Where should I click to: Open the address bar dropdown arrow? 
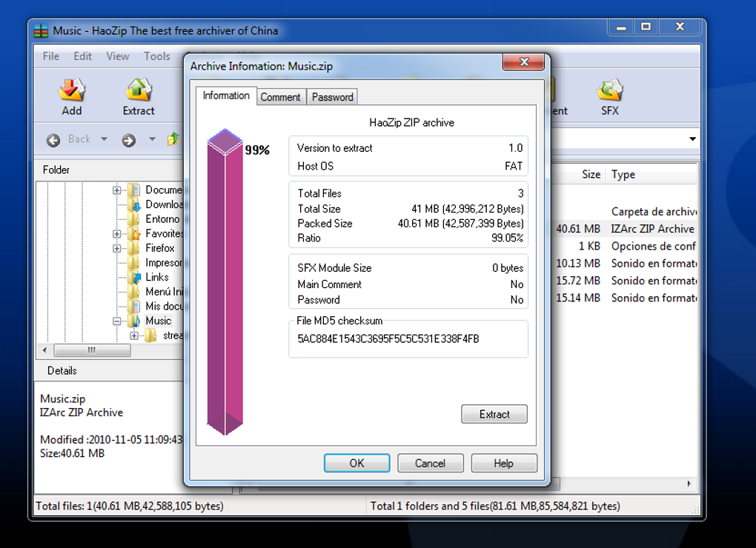coord(692,139)
